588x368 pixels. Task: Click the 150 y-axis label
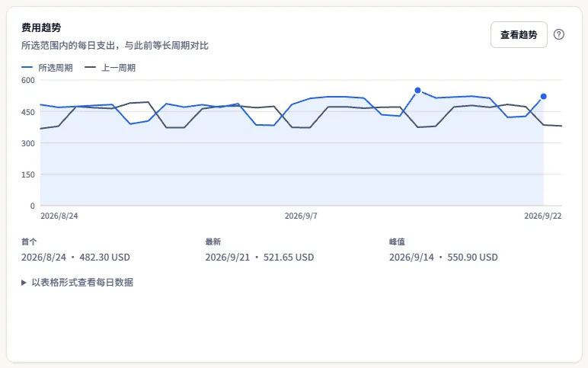(x=28, y=174)
